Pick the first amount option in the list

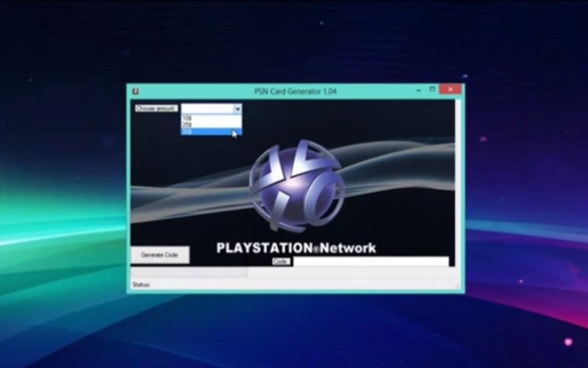point(211,118)
